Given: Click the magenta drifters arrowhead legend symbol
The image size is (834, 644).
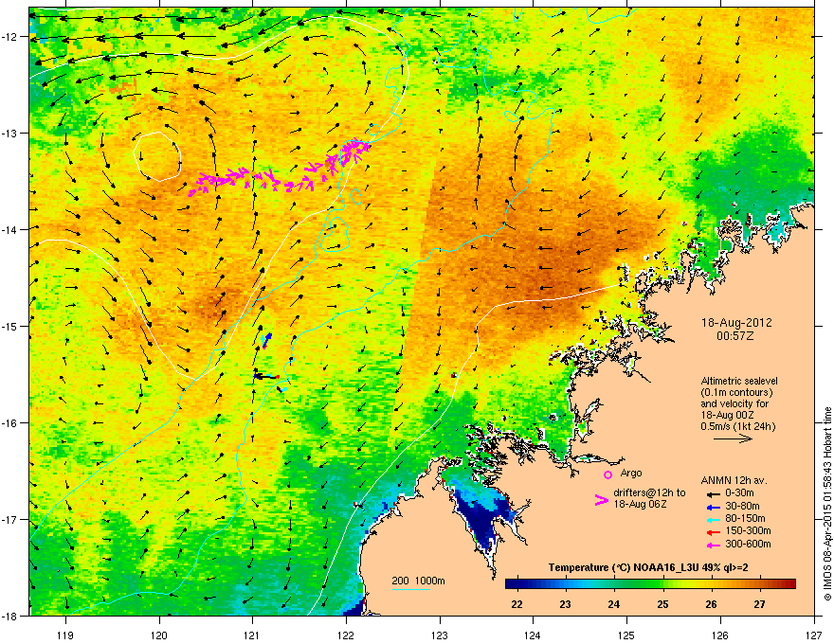Looking at the screenshot, I should tap(601, 500).
